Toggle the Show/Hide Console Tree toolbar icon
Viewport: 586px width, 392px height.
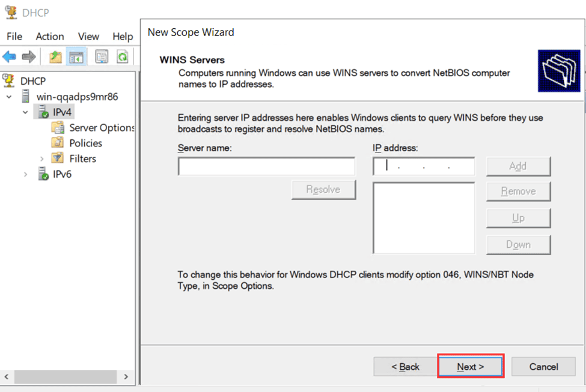pyautogui.click(x=77, y=56)
